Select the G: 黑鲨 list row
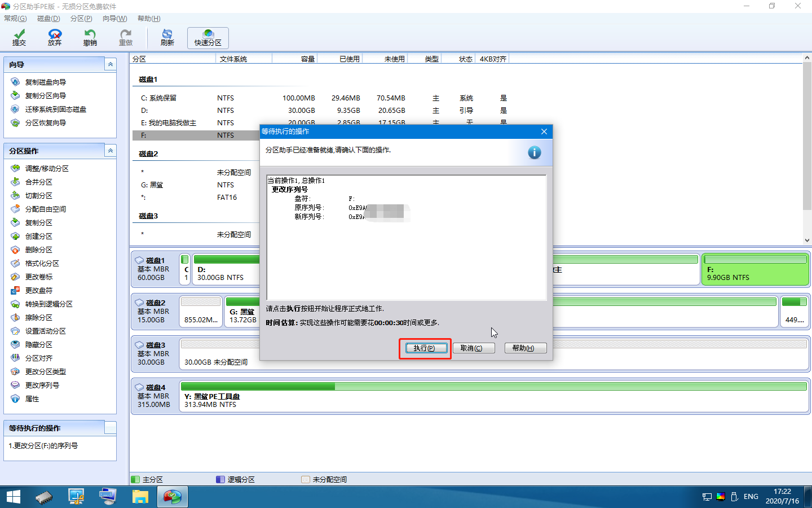 click(196, 185)
